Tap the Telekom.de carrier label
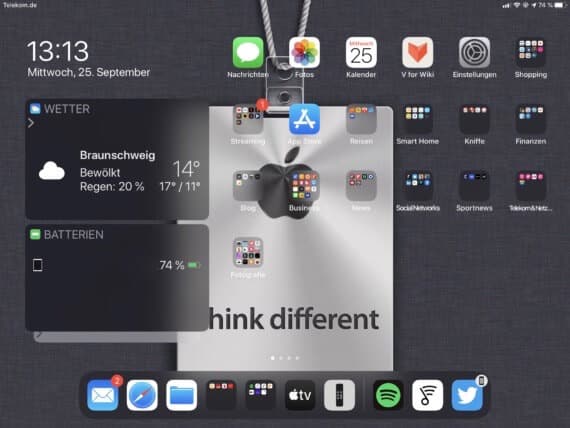This screenshot has height=428, width=570. (x=20, y=5)
